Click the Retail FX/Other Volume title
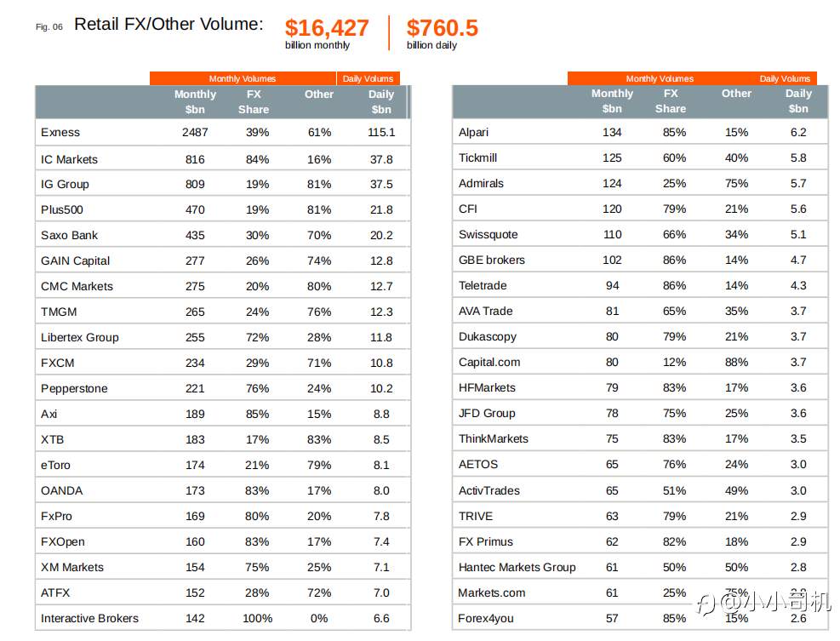 coord(169,24)
